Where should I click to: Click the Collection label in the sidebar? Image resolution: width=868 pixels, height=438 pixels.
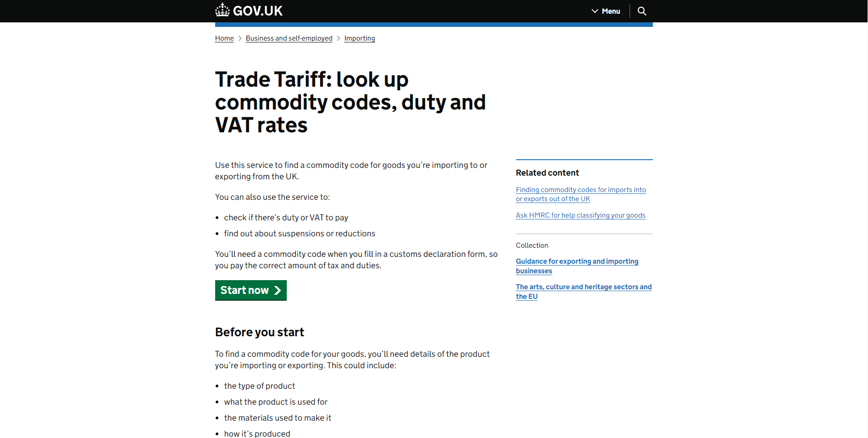point(532,245)
